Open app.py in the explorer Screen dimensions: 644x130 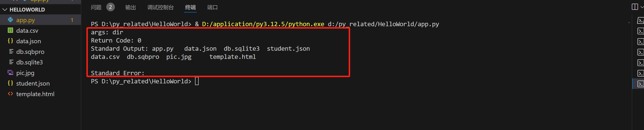point(40,20)
